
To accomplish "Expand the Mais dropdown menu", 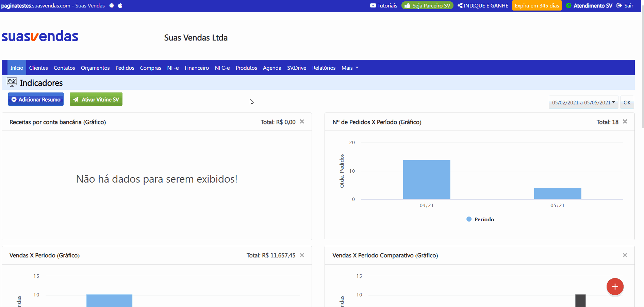I will tap(350, 68).
